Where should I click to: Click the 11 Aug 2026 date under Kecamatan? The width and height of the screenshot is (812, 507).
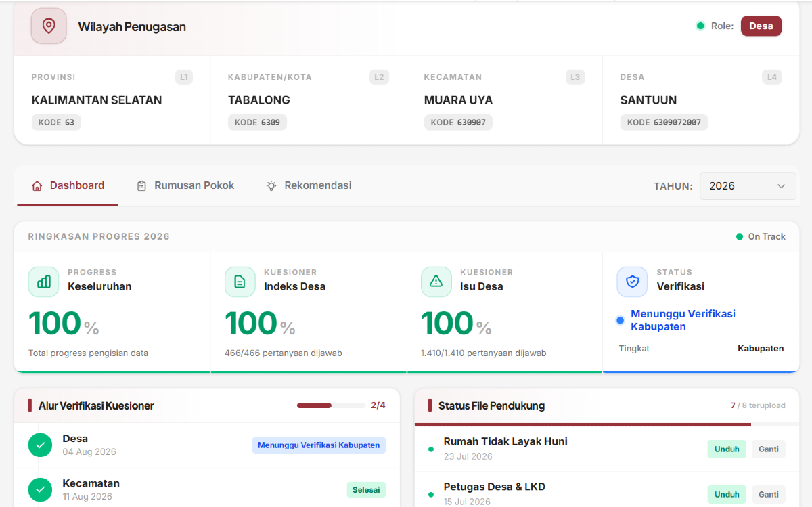(x=87, y=496)
